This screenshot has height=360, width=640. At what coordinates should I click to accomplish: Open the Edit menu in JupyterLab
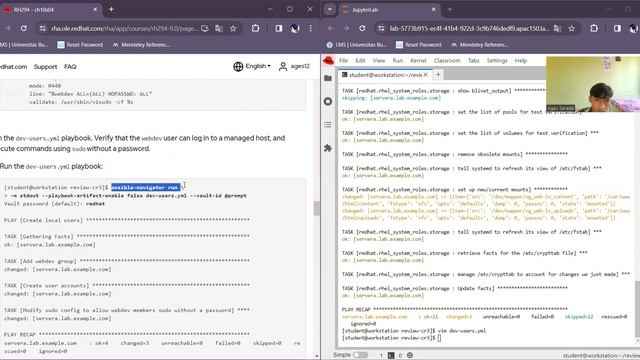pyautogui.click(x=360, y=60)
